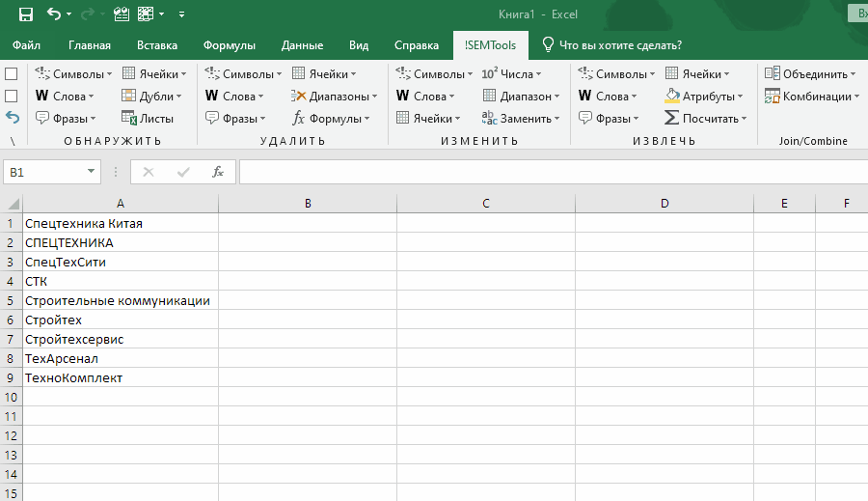868x501 pixels.
Task: Open Символы in the ИЗВЛЕЧЬ group
Action: tap(616, 73)
